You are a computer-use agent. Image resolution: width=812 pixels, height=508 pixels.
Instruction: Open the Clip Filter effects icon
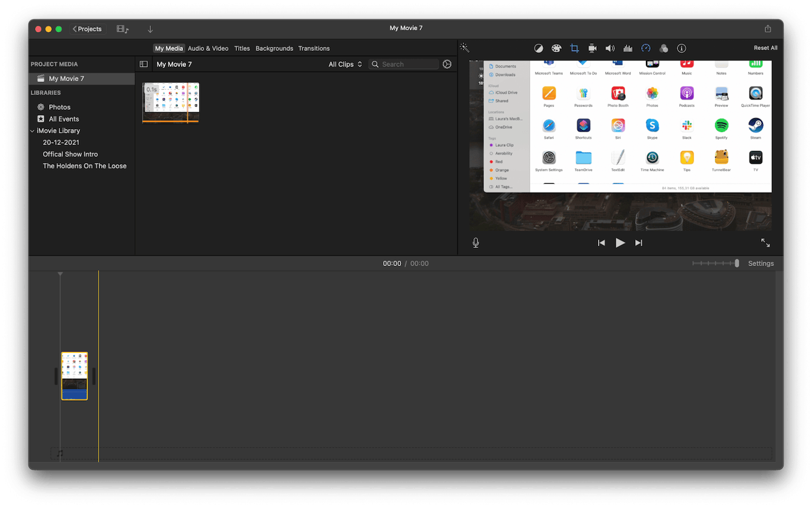(x=664, y=48)
